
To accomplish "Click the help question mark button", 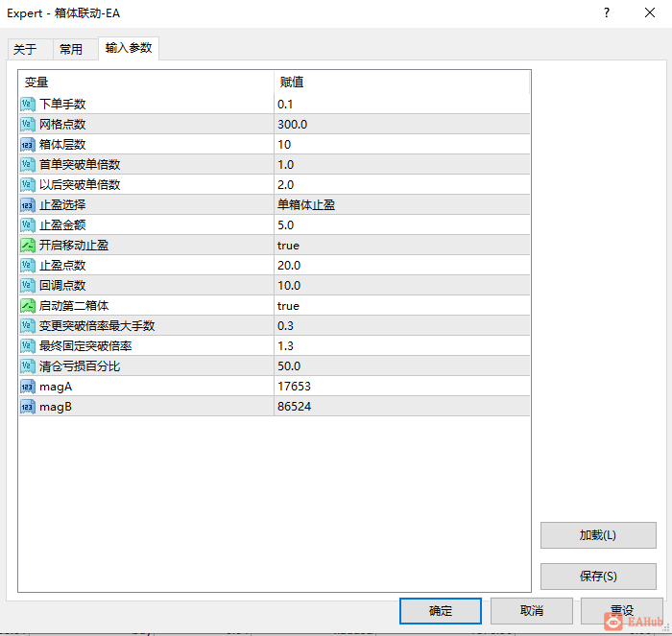I will point(607,12).
